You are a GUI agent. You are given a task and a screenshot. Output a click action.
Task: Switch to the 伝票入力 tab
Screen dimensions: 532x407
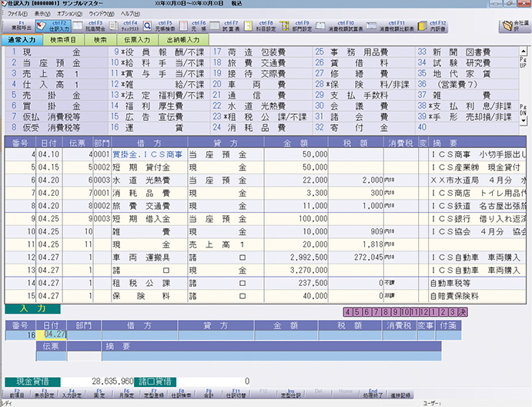[137, 39]
